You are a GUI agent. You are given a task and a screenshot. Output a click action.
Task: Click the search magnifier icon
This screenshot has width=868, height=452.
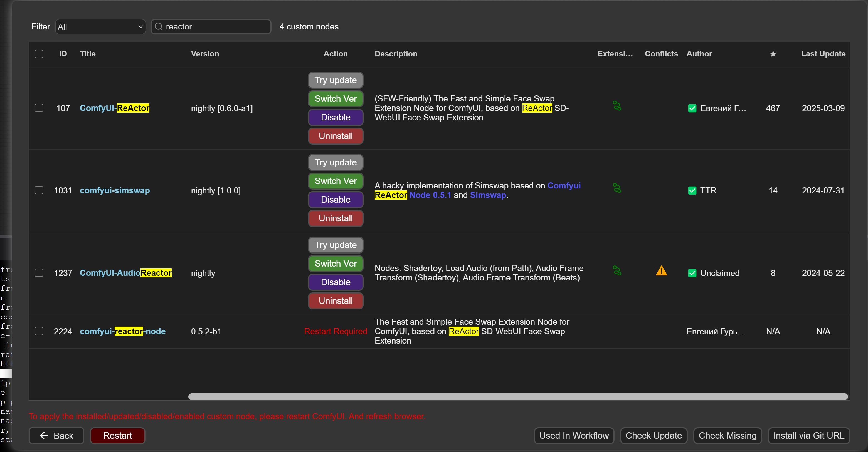[x=158, y=27]
